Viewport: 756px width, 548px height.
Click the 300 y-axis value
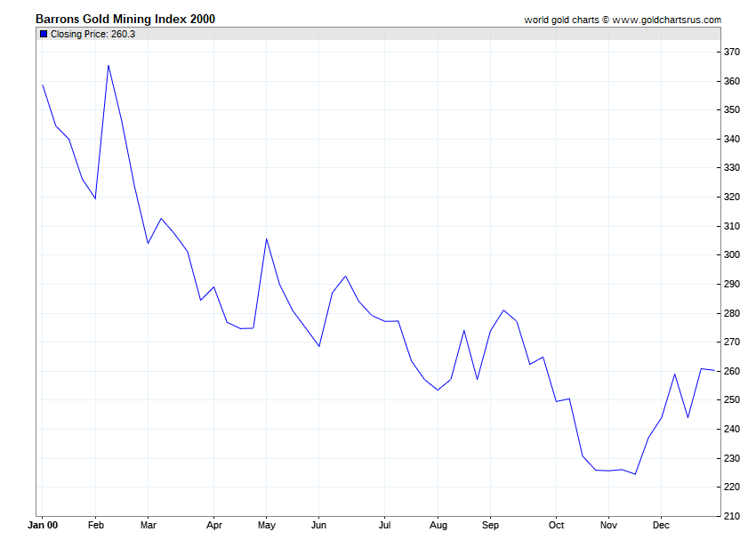[x=732, y=254]
